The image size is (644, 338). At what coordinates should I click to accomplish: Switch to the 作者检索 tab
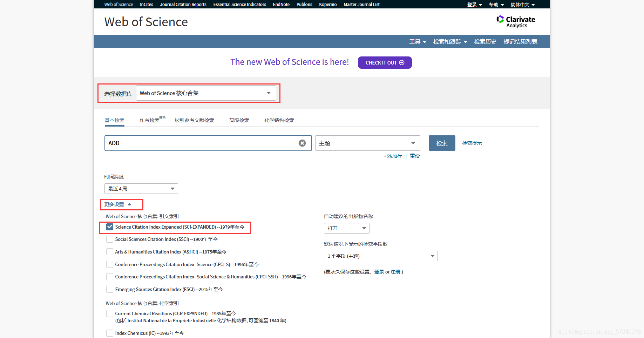pyautogui.click(x=149, y=120)
